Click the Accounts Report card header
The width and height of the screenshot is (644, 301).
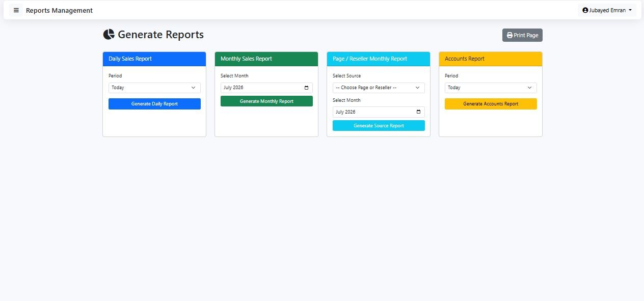click(491, 59)
